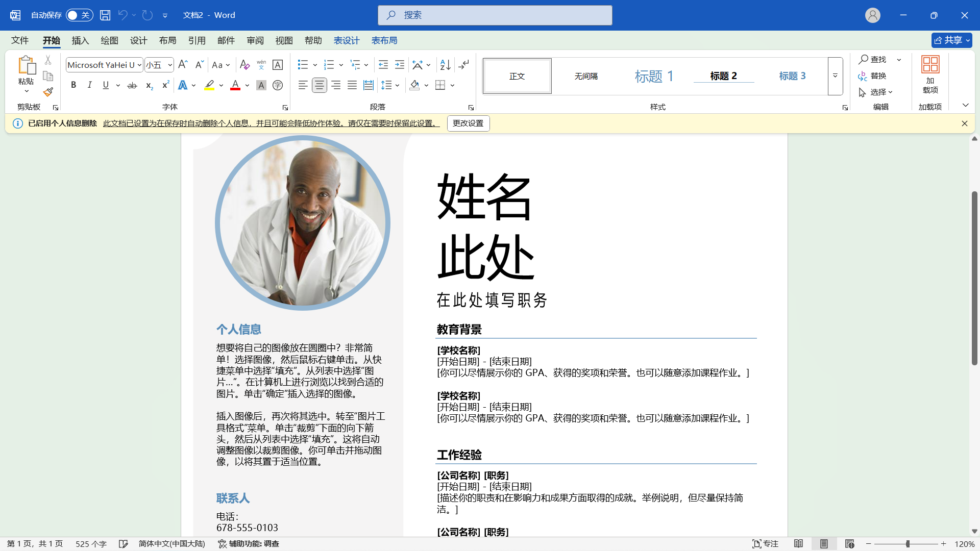Toggle Italic formatting
Image resolution: width=980 pixels, height=551 pixels.
(90, 85)
